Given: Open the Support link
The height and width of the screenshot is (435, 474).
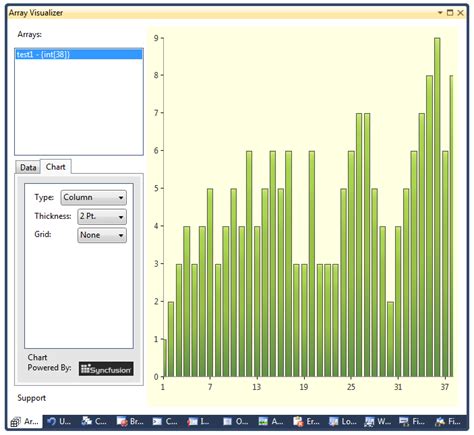Looking at the screenshot, I should pyautogui.click(x=31, y=398).
